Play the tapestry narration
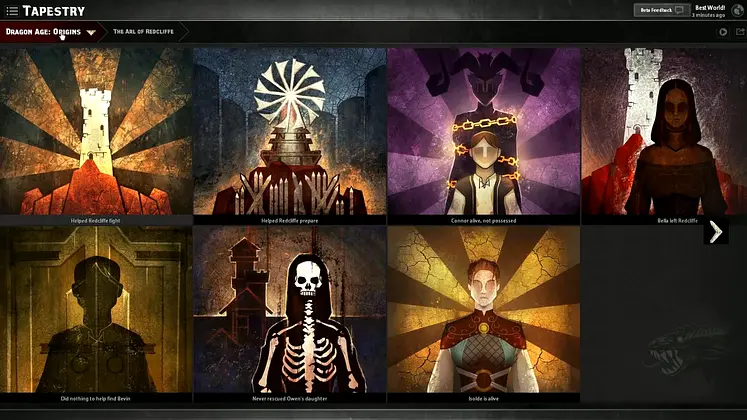Image resolution: width=747 pixels, height=420 pixels. click(x=723, y=32)
